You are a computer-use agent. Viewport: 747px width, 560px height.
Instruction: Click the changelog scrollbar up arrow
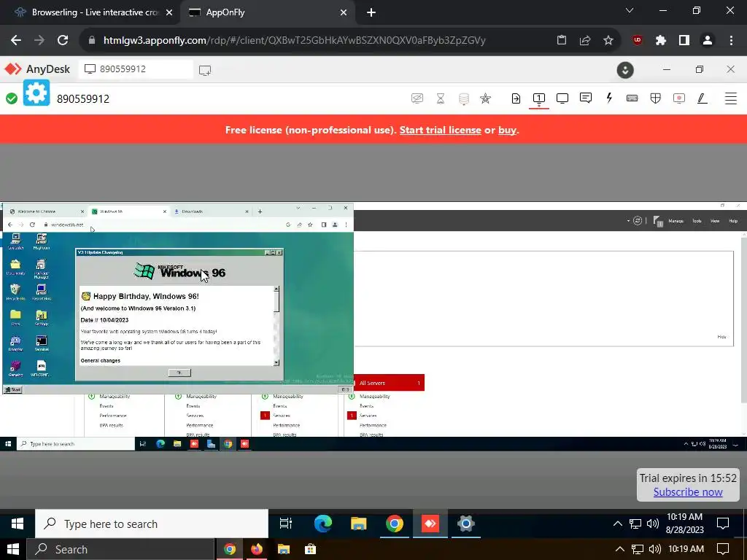tap(276, 289)
